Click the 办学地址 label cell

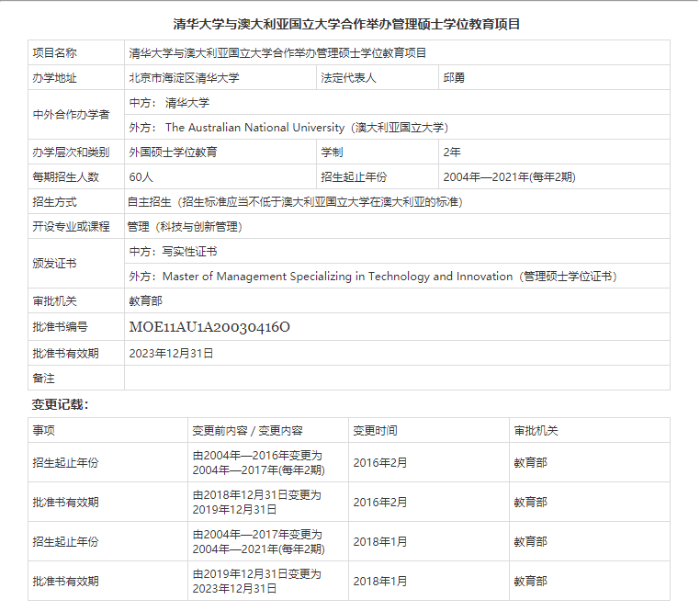click(76, 78)
